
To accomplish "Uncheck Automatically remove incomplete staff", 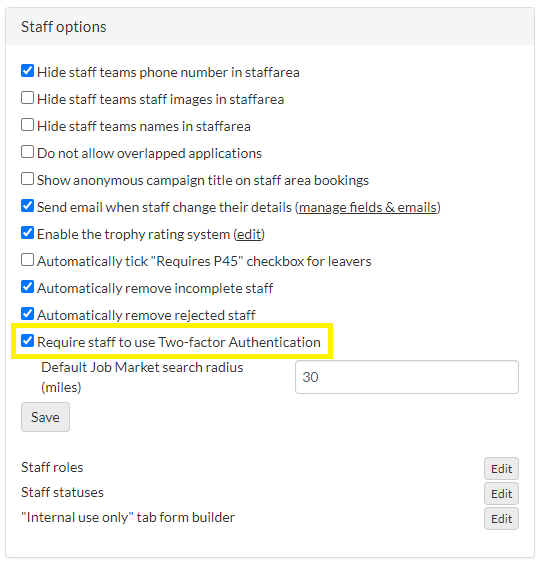I will point(28,287).
